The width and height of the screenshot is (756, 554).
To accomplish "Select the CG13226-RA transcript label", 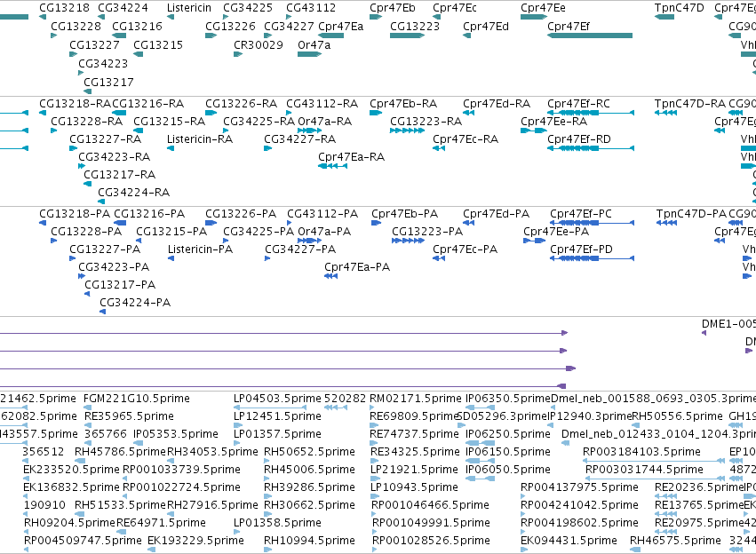I will click(x=241, y=104).
